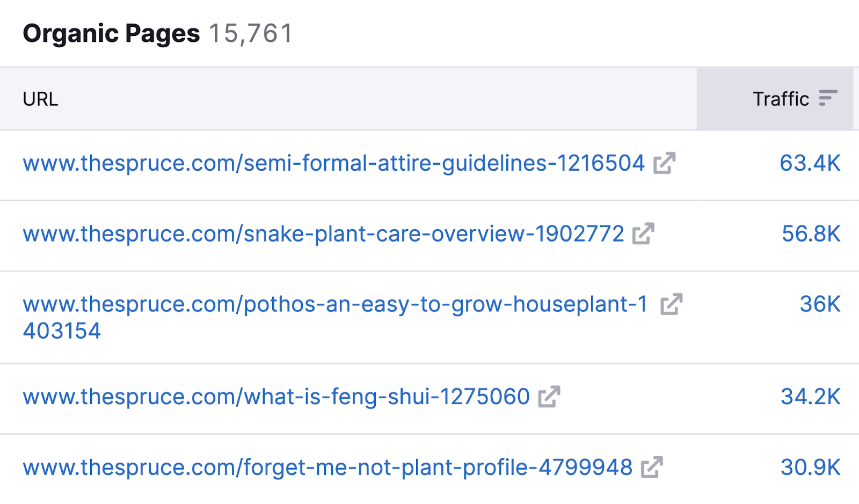
Task: Open pothos houseplant page via external link icon
Action: (x=670, y=304)
